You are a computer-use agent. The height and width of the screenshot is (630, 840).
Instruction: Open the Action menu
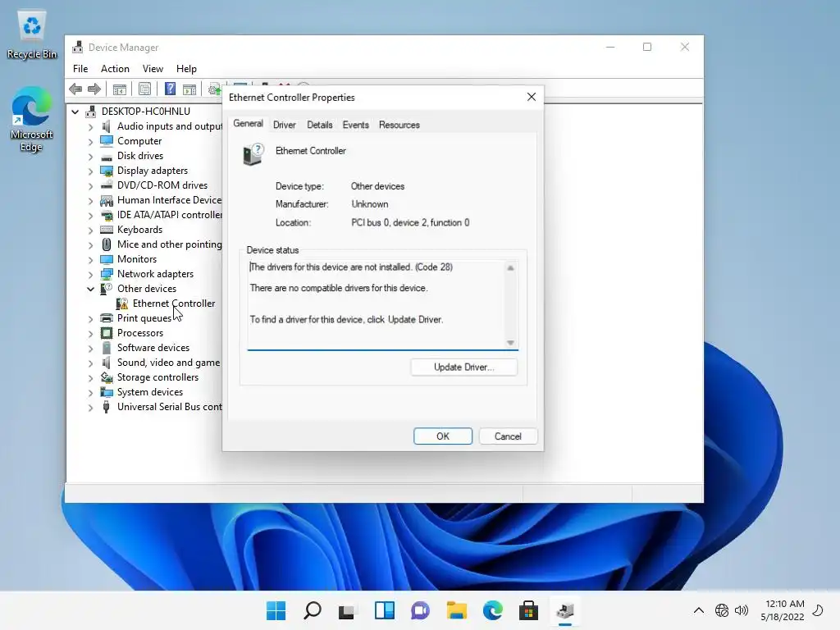(115, 69)
